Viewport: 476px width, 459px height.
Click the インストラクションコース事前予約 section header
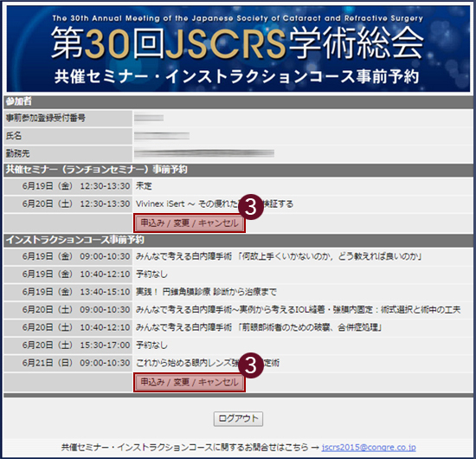pos(238,240)
